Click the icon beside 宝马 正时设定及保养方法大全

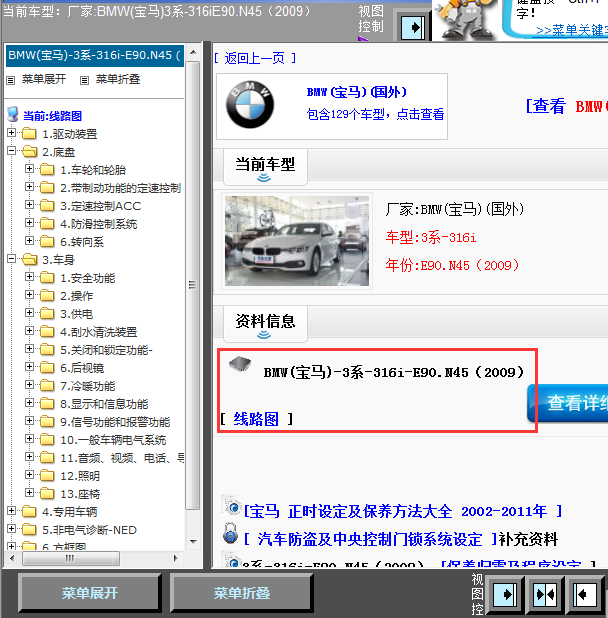[x=232, y=506]
